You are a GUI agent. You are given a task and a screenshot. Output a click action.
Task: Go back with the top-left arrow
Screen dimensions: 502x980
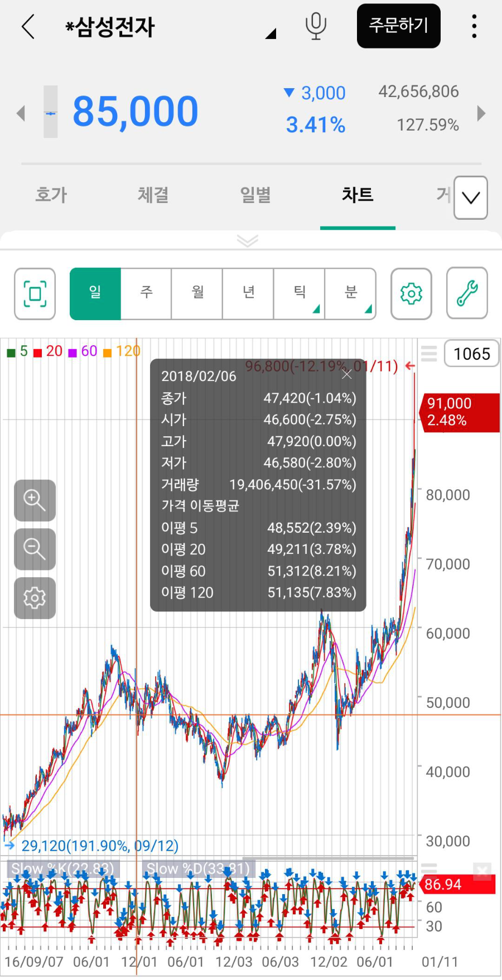(28, 26)
